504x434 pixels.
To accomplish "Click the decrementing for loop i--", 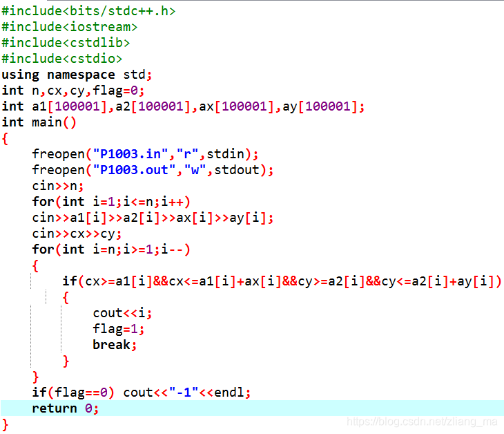I will pyautogui.click(x=111, y=249).
